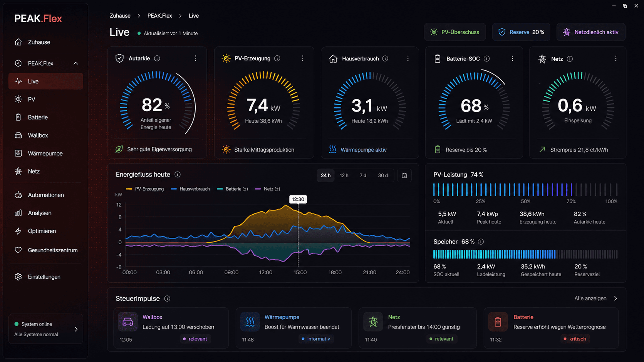Click the PEAK.Flex logo
644x362 pixels.
click(38, 18)
